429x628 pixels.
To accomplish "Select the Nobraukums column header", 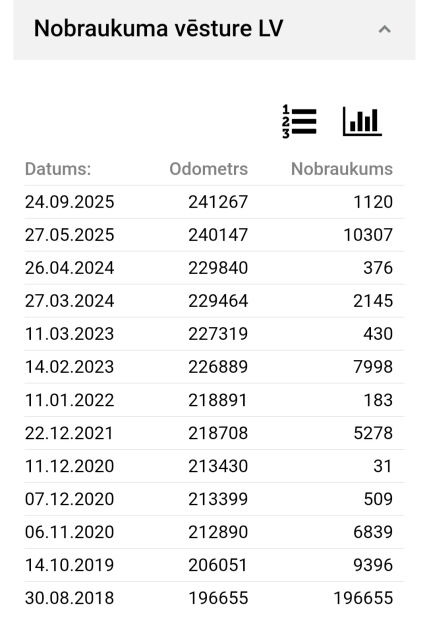I will (342, 169).
